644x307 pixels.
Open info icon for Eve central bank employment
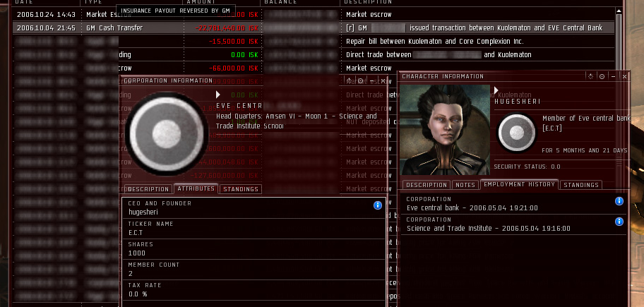619,201
